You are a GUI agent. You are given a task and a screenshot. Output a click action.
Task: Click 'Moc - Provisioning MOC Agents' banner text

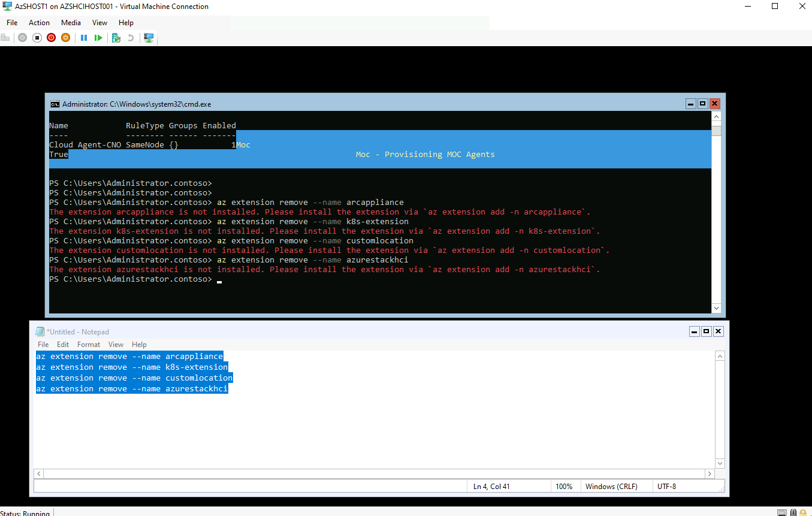(x=425, y=155)
